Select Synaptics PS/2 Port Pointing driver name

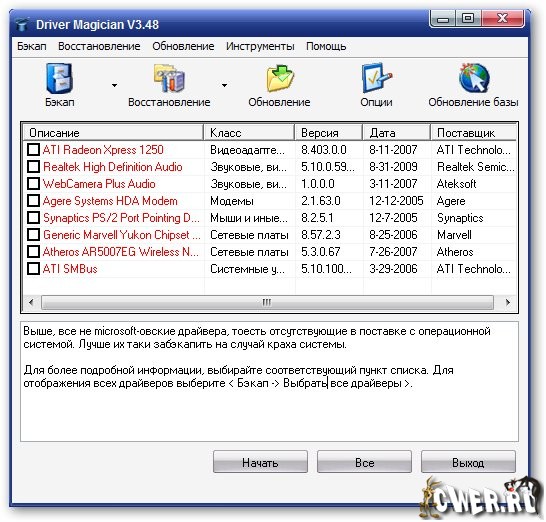click(x=121, y=218)
